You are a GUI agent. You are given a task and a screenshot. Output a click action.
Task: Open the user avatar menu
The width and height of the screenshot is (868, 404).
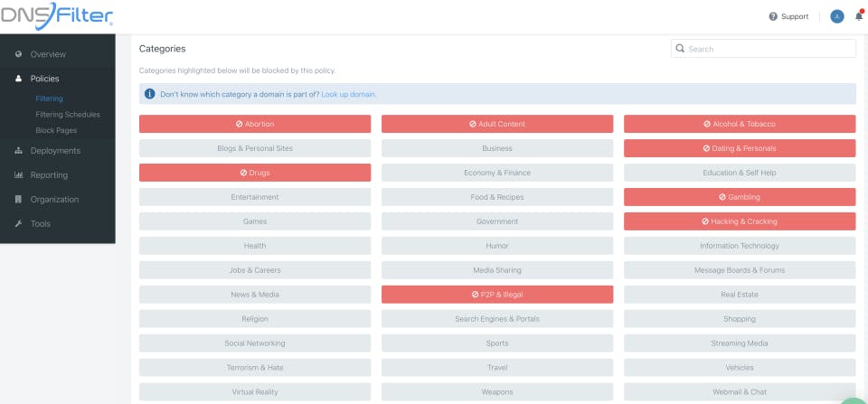tap(836, 16)
